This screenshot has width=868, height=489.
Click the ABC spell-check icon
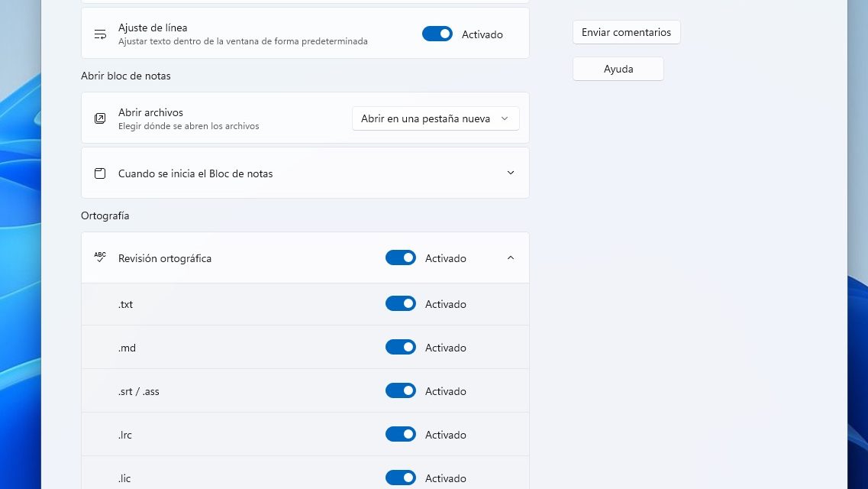100,257
